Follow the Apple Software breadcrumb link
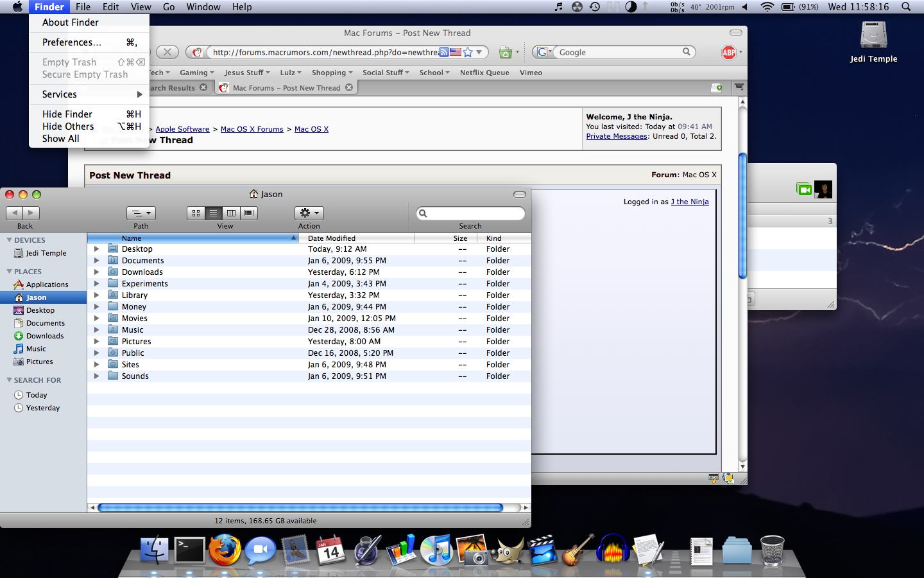This screenshot has height=578, width=924. tap(182, 129)
